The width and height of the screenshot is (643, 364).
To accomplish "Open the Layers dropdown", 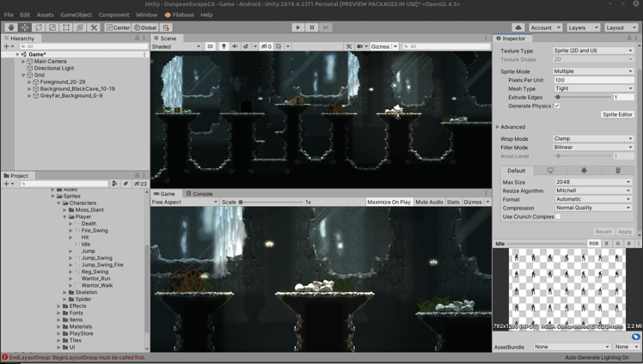I will pos(583,27).
